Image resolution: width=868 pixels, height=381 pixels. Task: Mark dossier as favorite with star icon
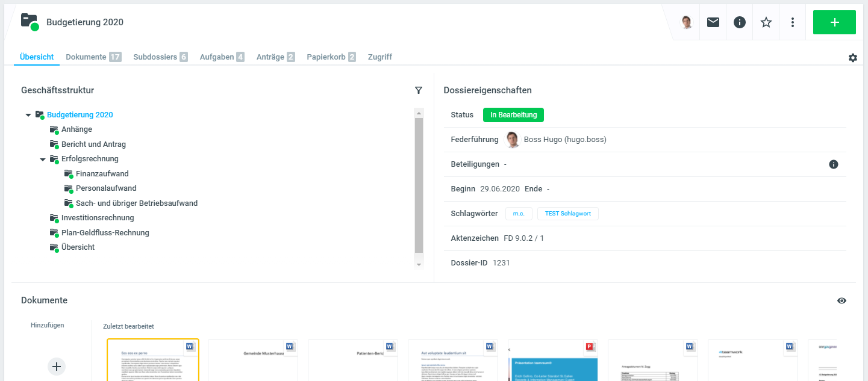[766, 22]
